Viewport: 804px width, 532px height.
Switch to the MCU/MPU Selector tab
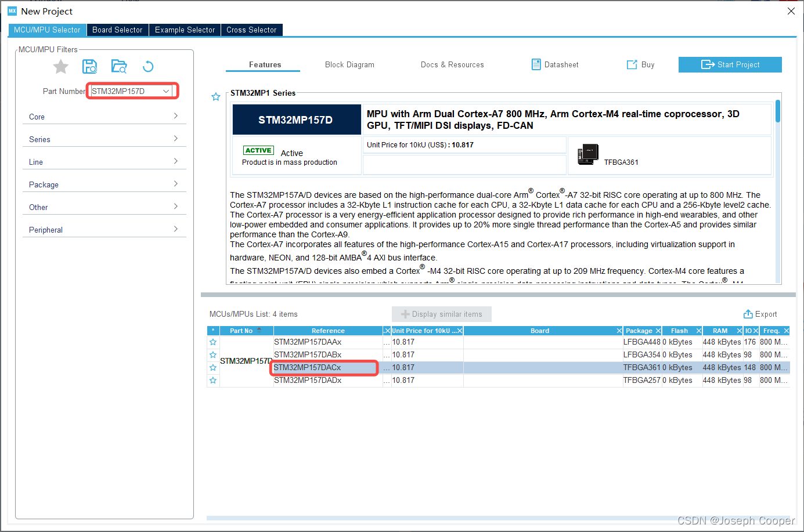(47, 30)
